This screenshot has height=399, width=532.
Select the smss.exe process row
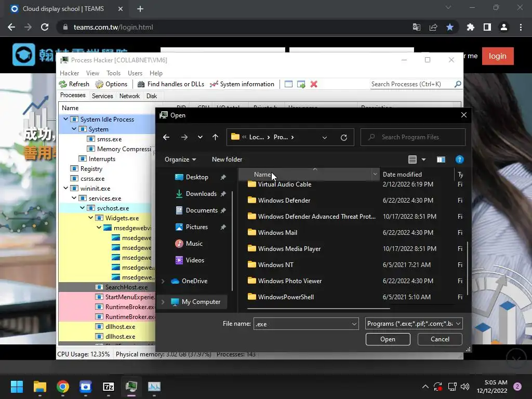[x=107, y=139]
